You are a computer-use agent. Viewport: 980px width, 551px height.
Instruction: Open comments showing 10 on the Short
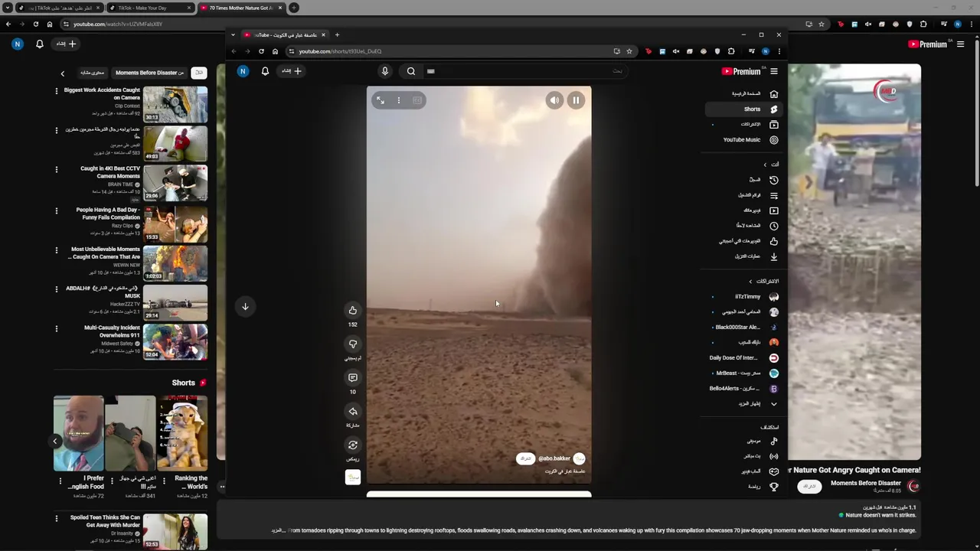[353, 377]
